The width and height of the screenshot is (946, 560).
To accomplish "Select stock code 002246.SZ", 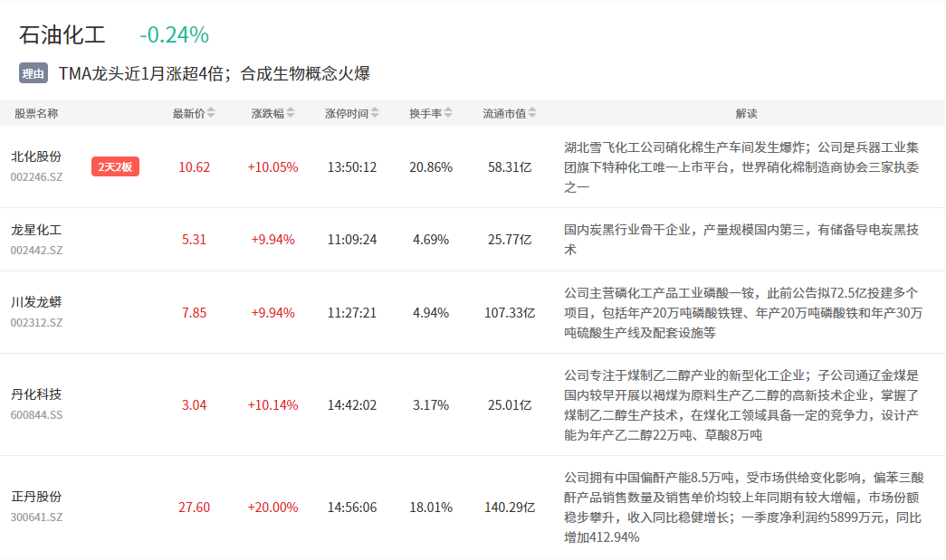I will tap(36, 177).
